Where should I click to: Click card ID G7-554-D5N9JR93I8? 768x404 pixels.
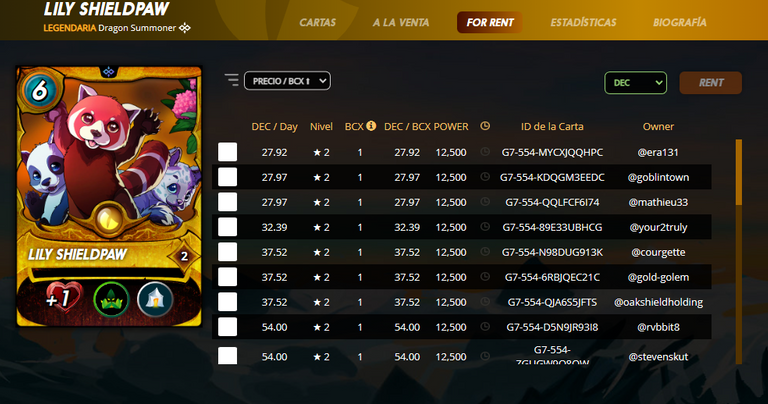click(x=552, y=327)
